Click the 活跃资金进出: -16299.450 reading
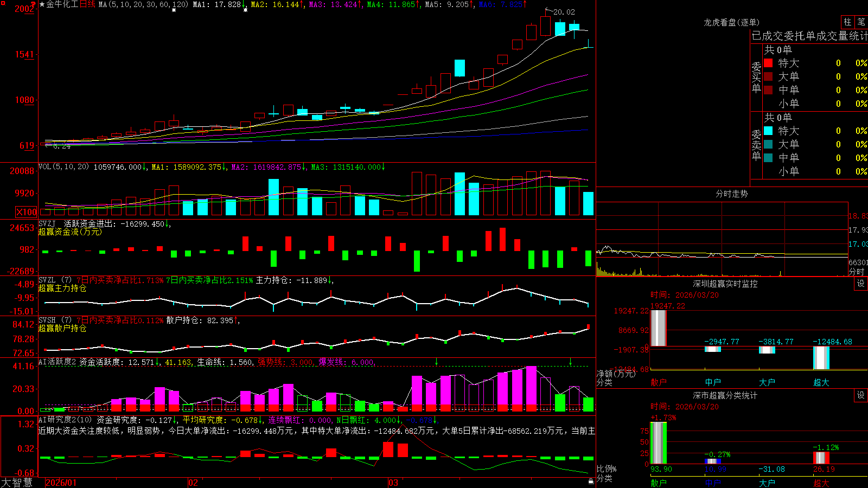The width and height of the screenshot is (868, 488). (114, 223)
